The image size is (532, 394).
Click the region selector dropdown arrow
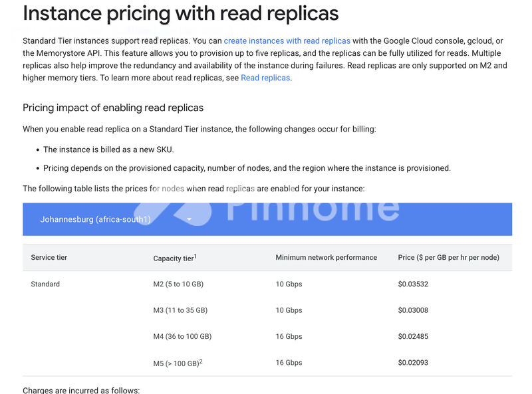point(189,219)
